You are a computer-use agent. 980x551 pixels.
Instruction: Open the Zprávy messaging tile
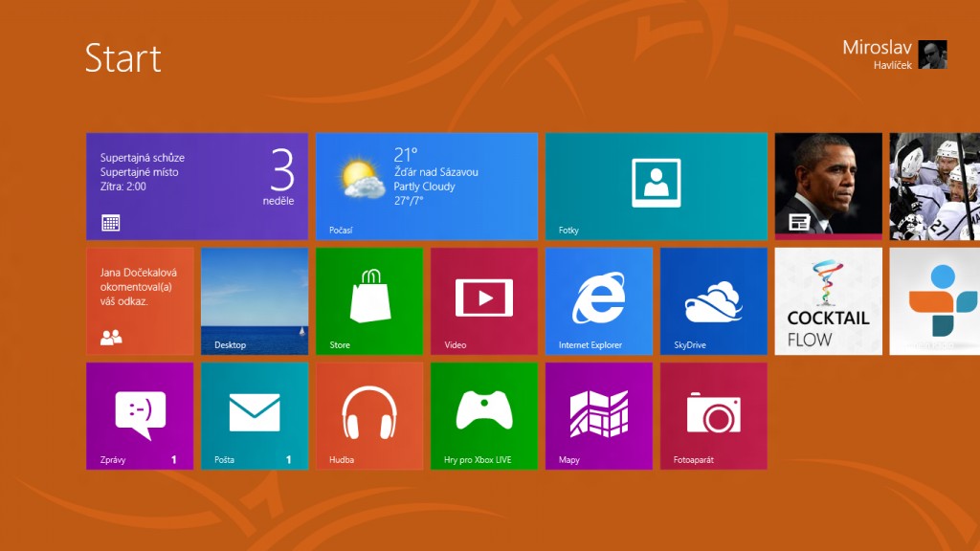(x=140, y=416)
